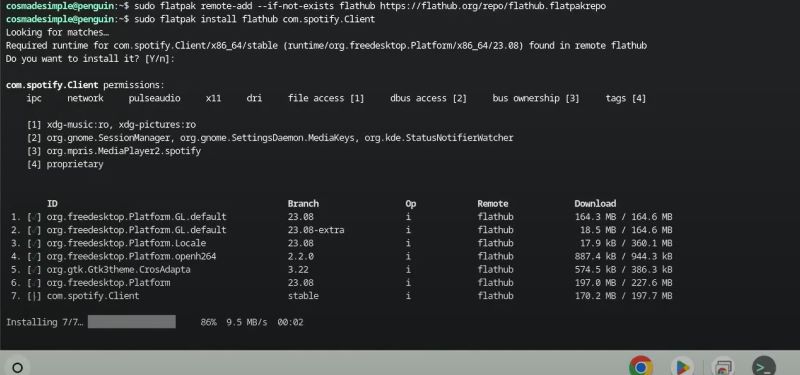The image size is (800, 375).
Task: Click the stacked windows shelf icon
Action: pyautogui.click(x=722, y=367)
